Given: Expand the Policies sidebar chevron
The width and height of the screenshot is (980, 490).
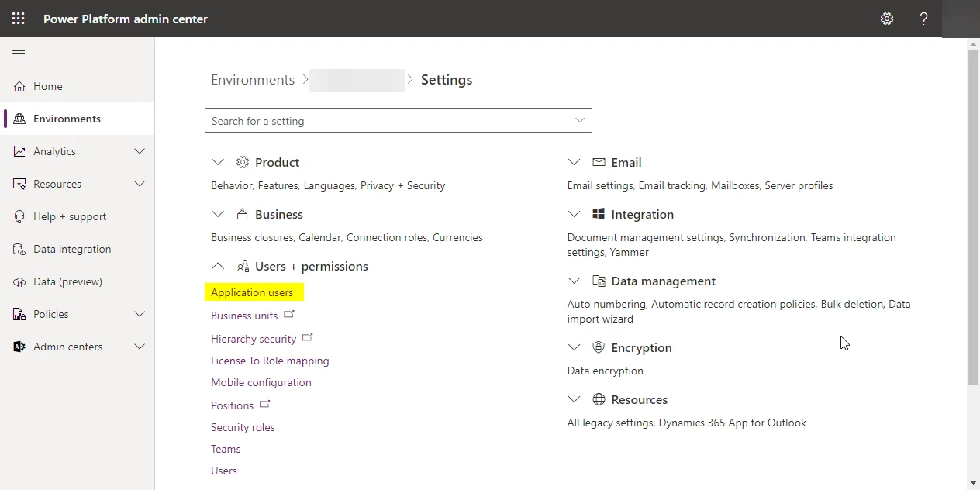Looking at the screenshot, I should click(140, 314).
